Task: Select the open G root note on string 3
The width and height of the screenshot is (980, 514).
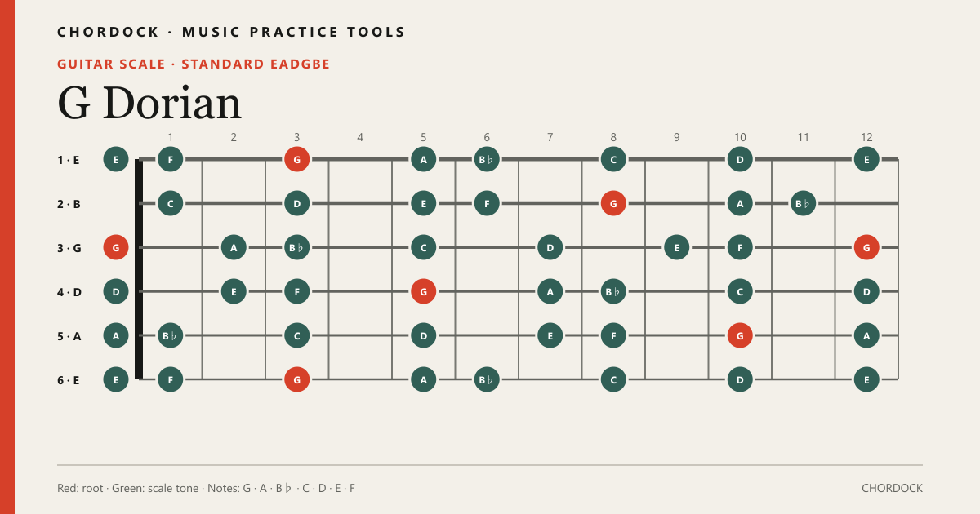Action: (x=116, y=247)
